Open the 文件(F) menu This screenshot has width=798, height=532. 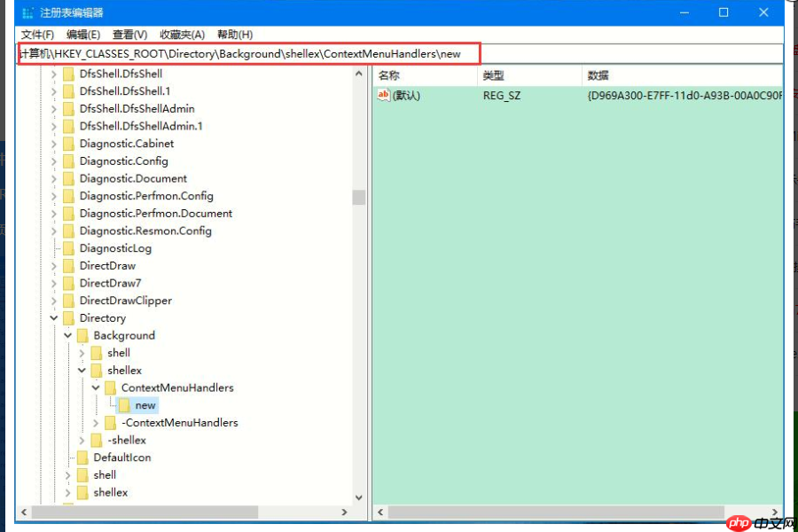tap(37, 35)
